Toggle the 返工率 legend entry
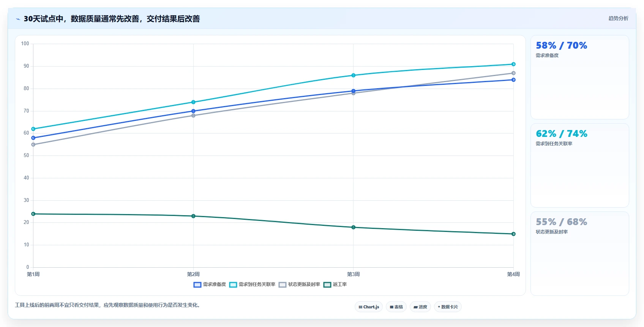644x327 pixels. point(335,284)
